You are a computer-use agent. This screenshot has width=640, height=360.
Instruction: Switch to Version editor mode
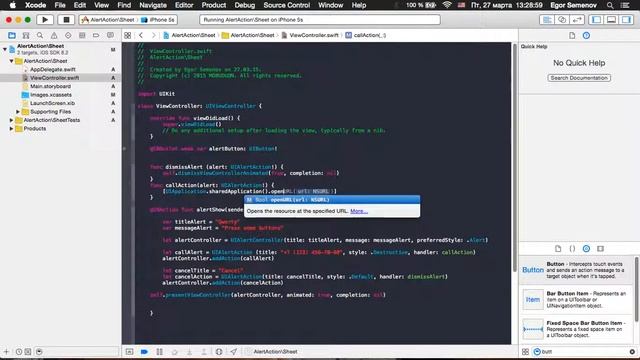coord(577,20)
